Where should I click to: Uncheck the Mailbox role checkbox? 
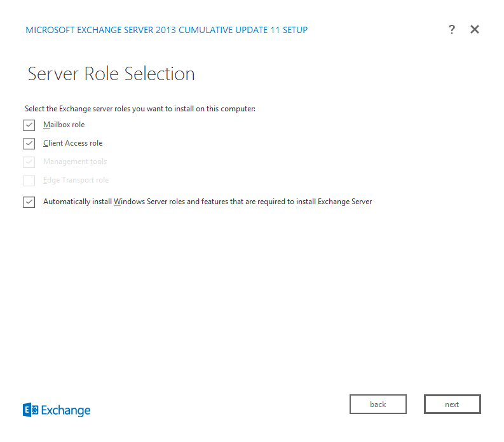point(29,125)
